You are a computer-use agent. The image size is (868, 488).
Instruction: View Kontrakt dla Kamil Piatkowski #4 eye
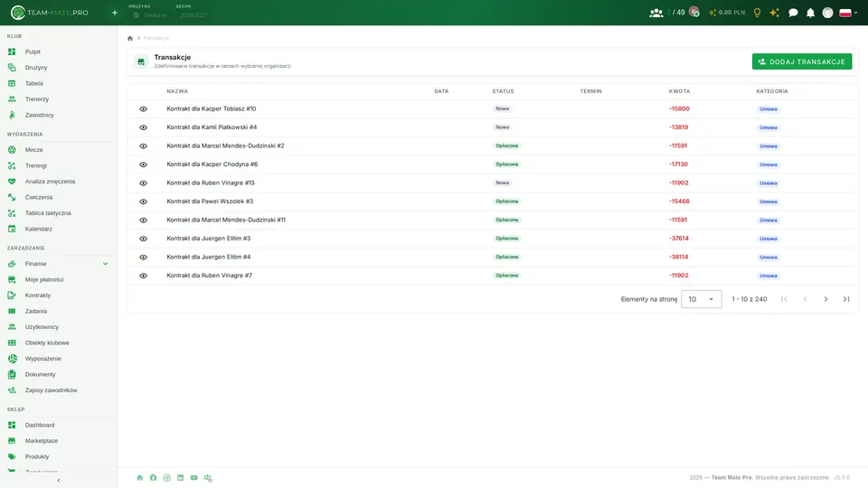144,127
